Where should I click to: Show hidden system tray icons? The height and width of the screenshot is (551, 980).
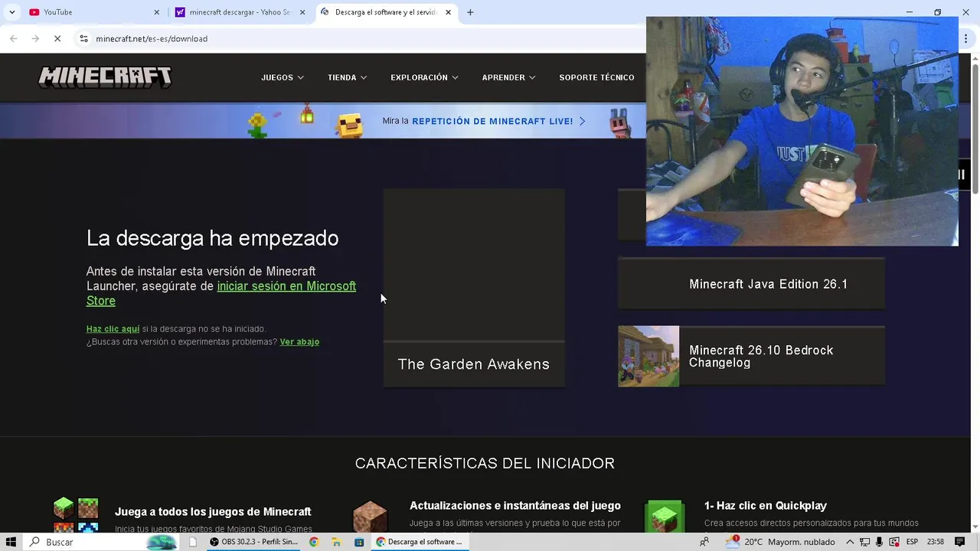(x=850, y=542)
